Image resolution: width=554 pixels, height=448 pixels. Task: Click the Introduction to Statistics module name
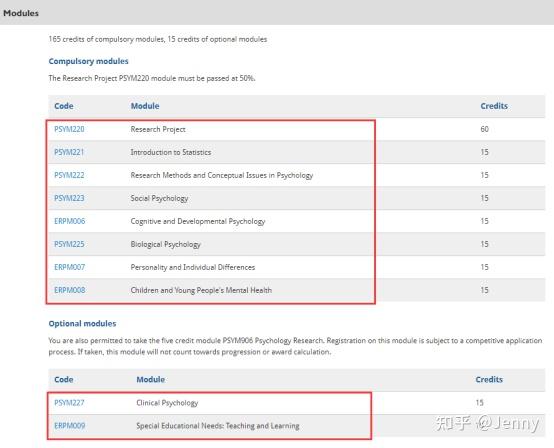coord(171,152)
